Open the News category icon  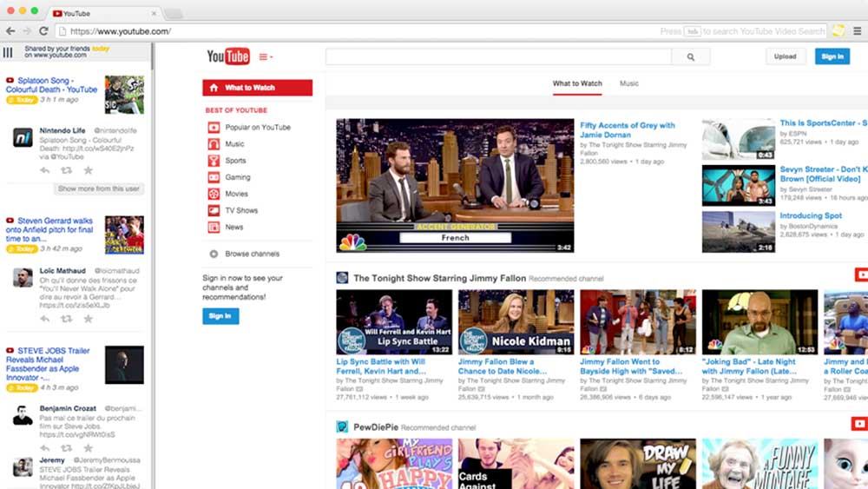(x=214, y=227)
